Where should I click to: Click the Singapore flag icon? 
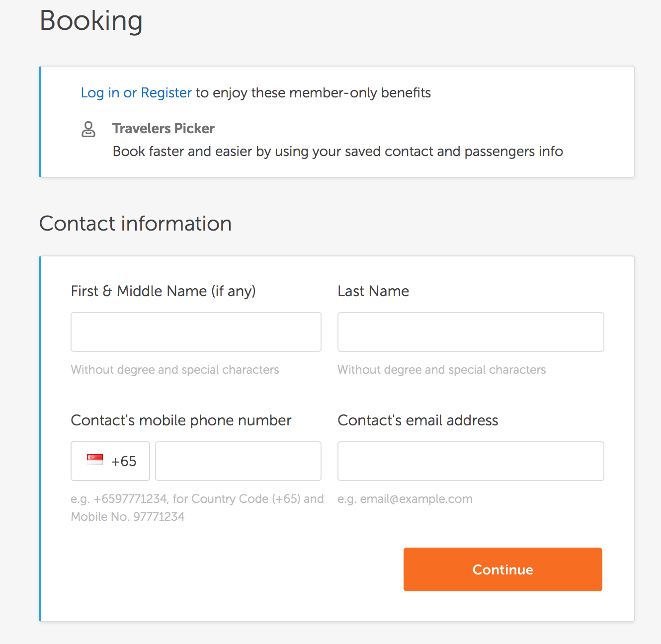pyautogui.click(x=94, y=460)
